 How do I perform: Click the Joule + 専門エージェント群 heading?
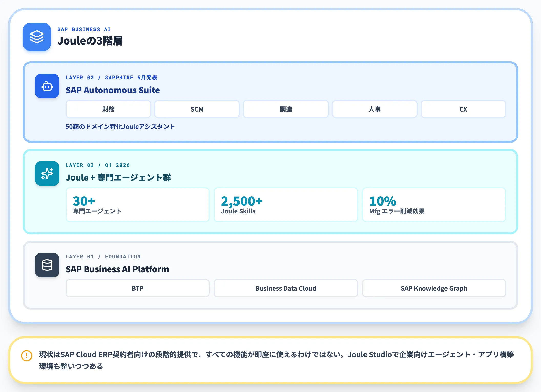coord(118,178)
